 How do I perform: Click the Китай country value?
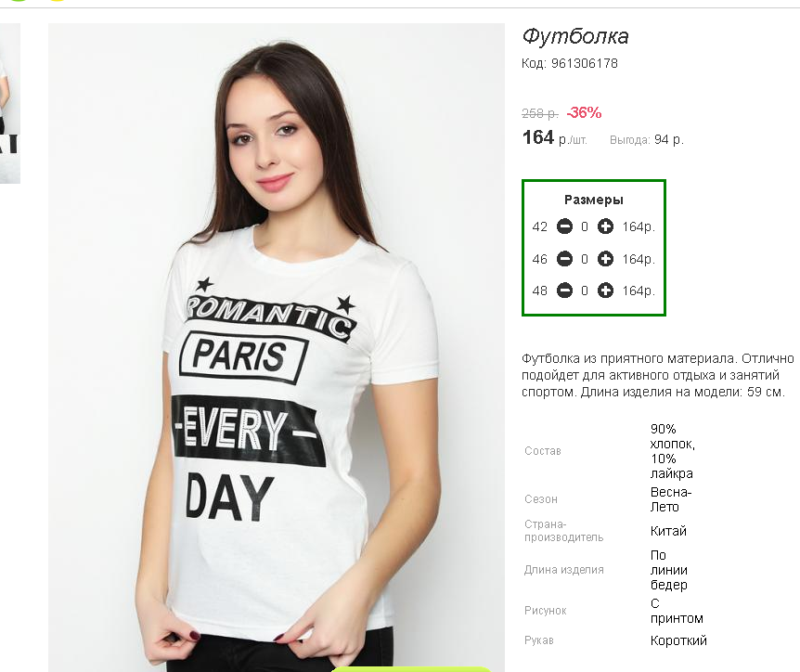(x=668, y=531)
